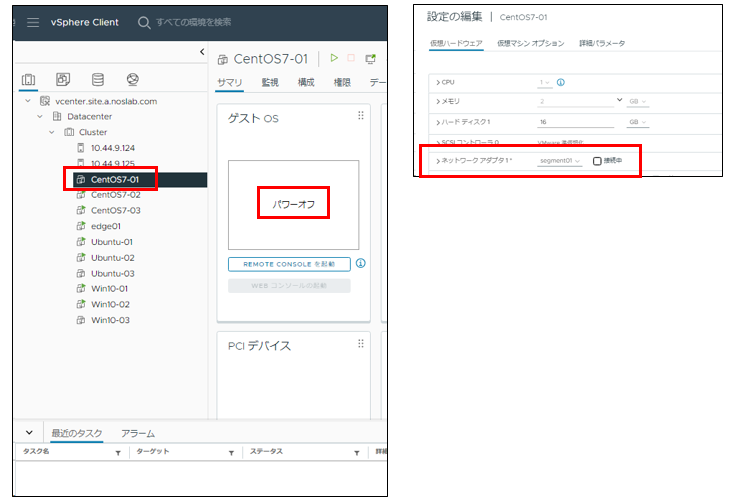Switch to 最近のタスク tab
Screen dimensions: 735x504
[x=77, y=433]
